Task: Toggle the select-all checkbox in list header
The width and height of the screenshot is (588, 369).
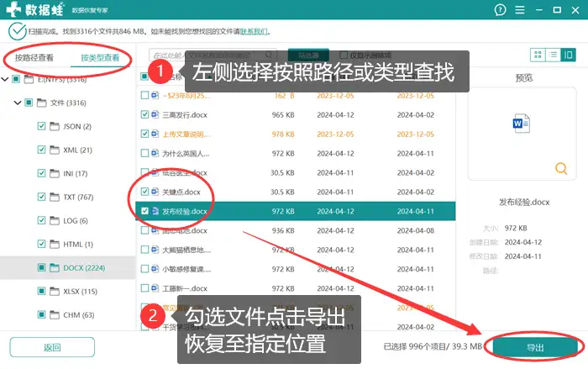Action: (x=144, y=76)
